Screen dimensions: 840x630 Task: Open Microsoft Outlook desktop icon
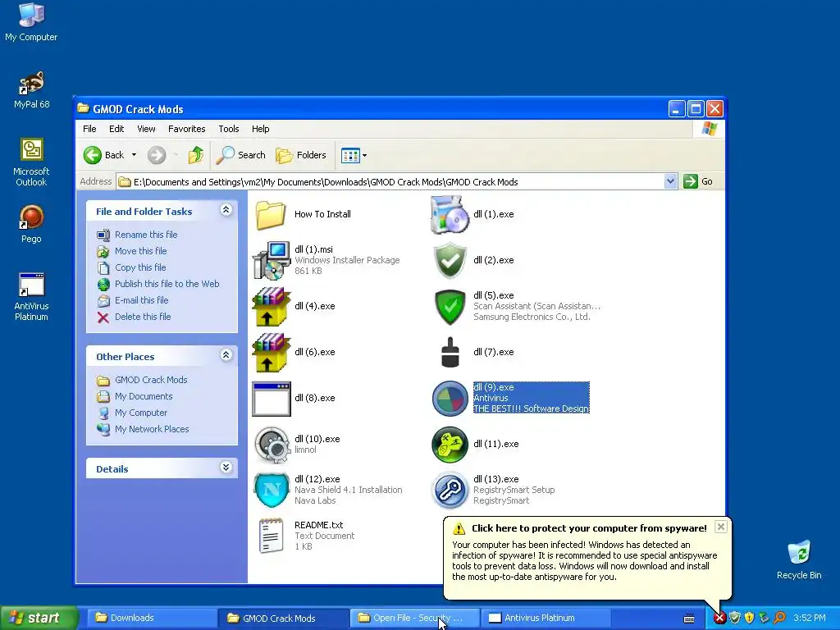click(x=31, y=162)
